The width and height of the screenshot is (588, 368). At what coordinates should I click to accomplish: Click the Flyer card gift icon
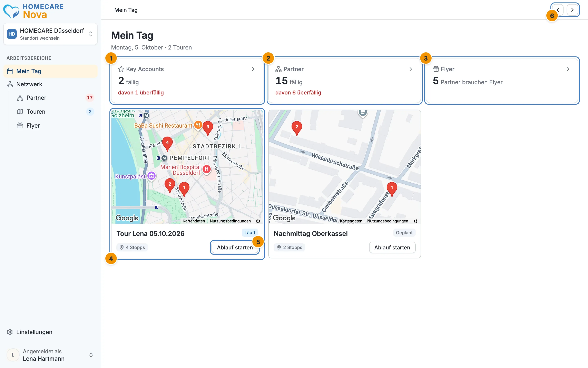[436, 69]
